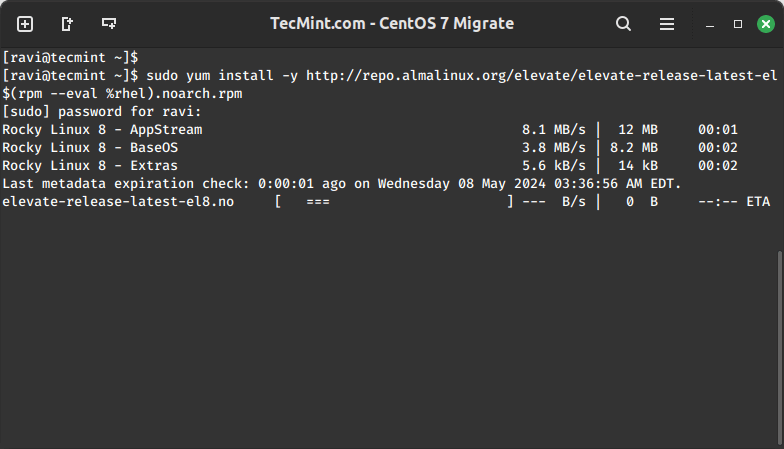The height and width of the screenshot is (449, 784).
Task: Click the '12 MB' size value
Action: click(638, 130)
